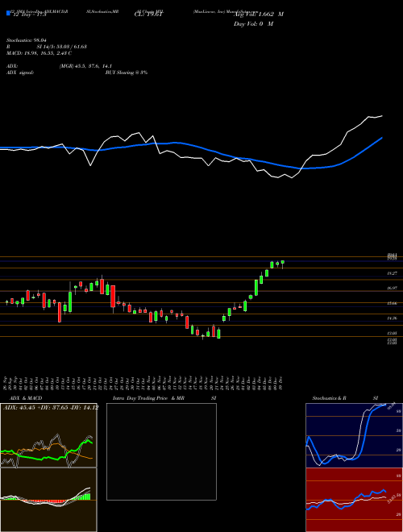Click the 14.26 price axis label

coord(393,318)
